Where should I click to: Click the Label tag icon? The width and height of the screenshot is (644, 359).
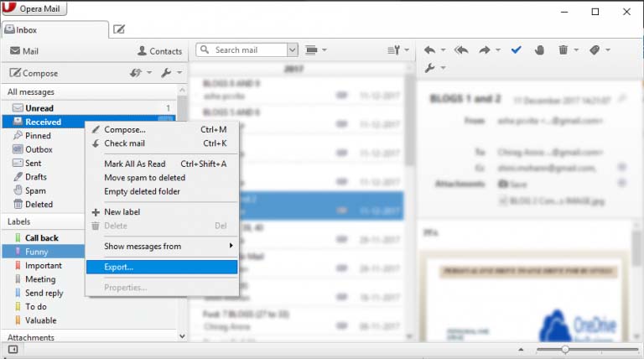point(595,50)
